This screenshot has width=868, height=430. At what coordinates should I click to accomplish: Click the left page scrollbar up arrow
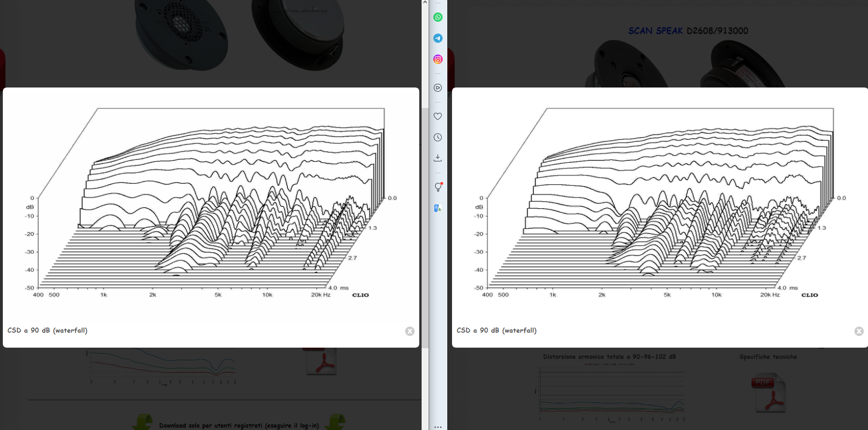425,2
